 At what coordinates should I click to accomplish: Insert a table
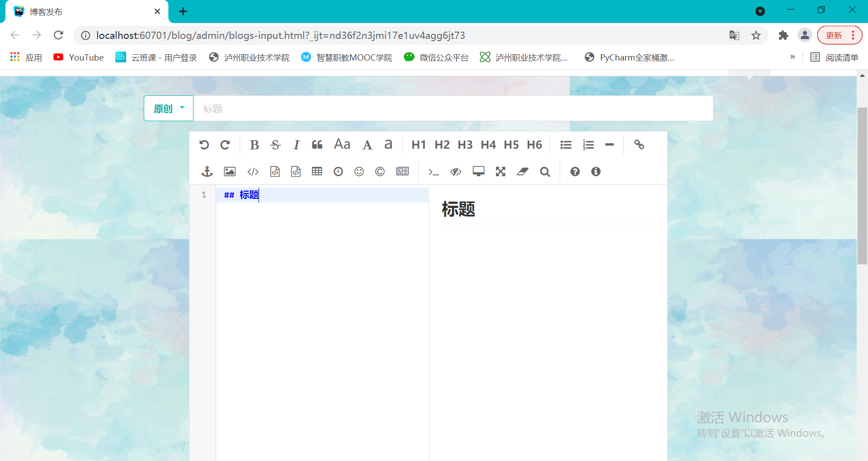(x=317, y=172)
